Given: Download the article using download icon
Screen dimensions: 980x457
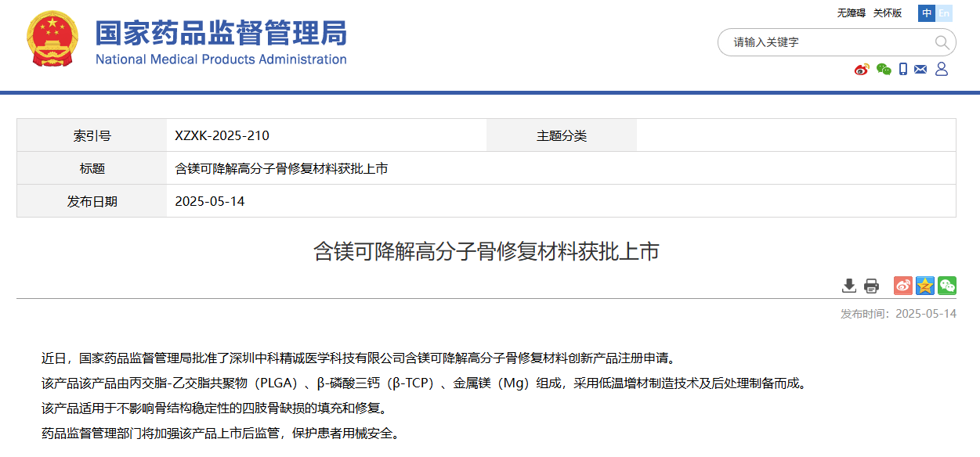Looking at the screenshot, I should pyautogui.click(x=848, y=286).
